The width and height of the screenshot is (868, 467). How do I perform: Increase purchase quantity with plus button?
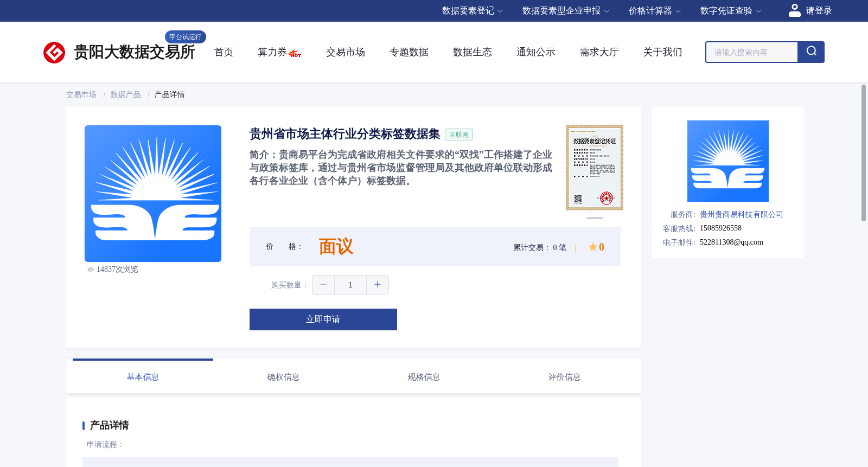point(378,285)
